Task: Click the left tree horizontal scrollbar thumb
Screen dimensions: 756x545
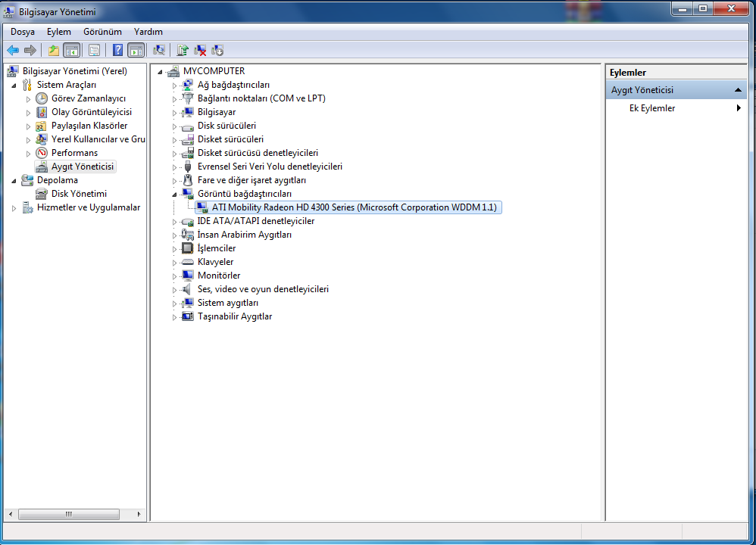Action: pyautogui.click(x=68, y=514)
